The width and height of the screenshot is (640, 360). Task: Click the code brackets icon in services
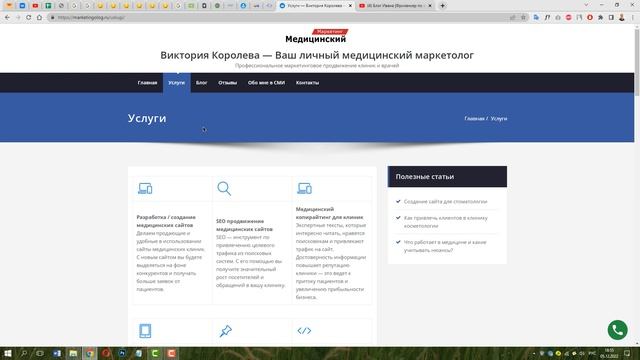(x=304, y=331)
